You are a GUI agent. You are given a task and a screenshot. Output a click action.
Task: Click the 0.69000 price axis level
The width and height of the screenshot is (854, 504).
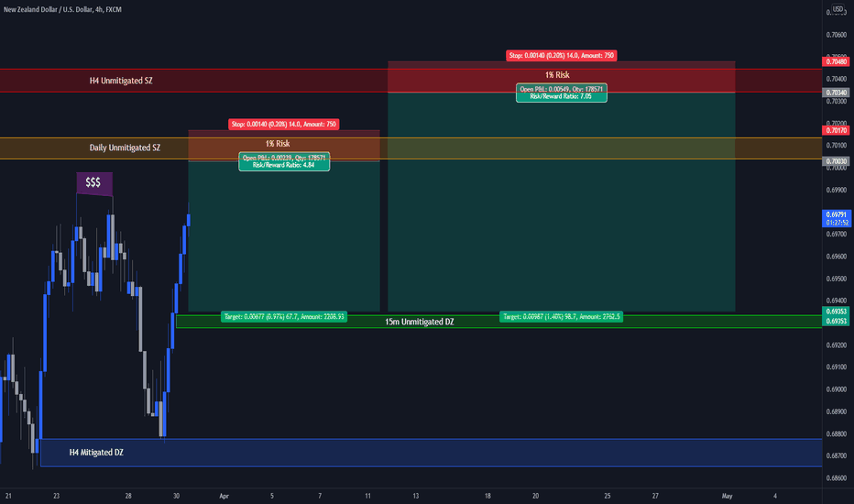point(836,389)
